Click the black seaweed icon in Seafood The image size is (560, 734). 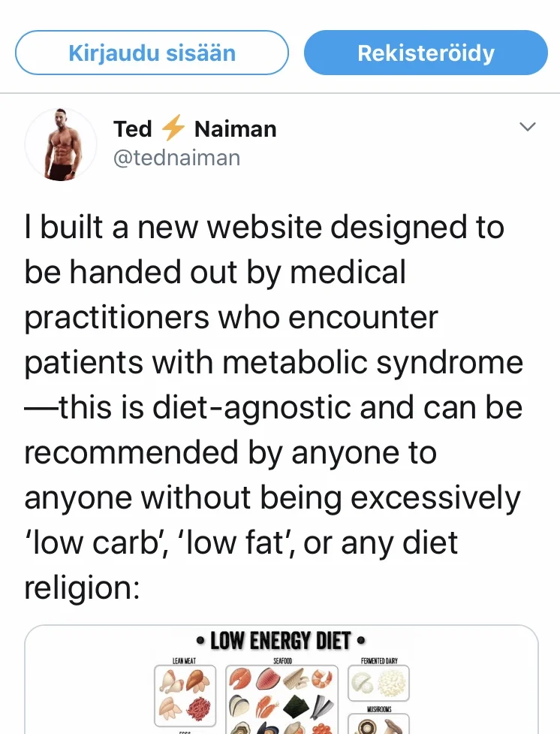coord(295,707)
